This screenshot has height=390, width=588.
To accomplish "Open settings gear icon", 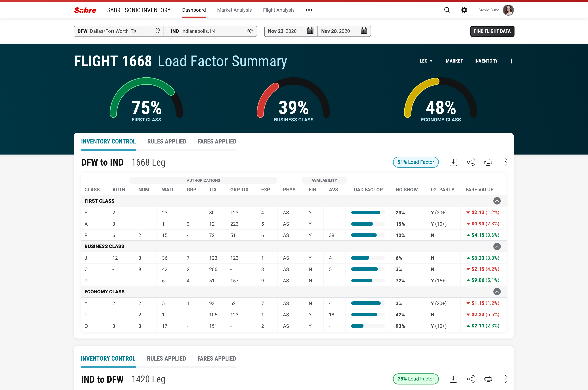I will tap(464, 10).
